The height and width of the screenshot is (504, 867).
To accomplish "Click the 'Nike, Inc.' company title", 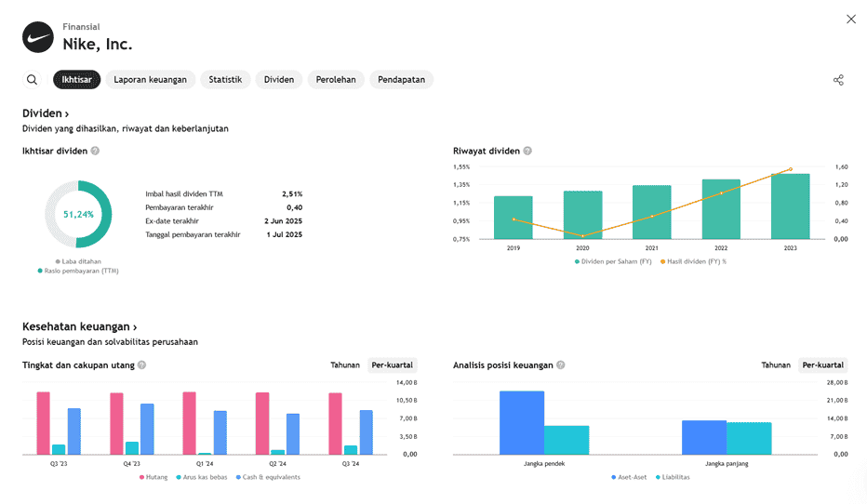I will pyautogui.click(x=98, y=45).
